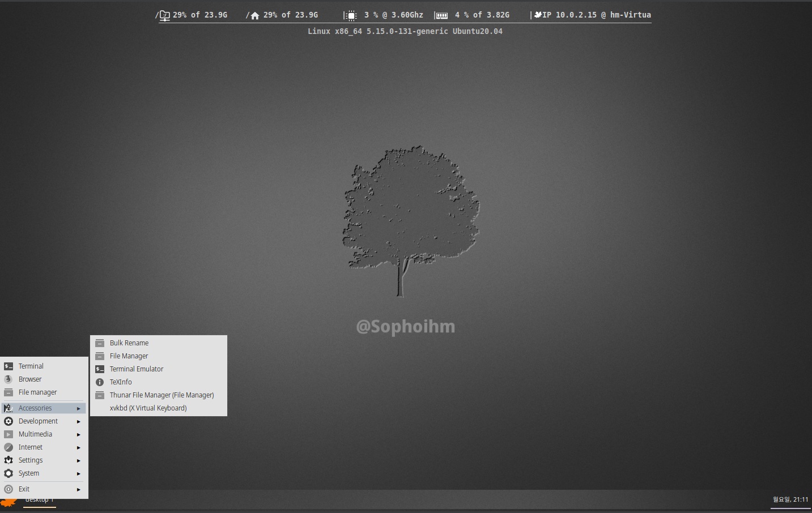Open the TeXInfo info icon entry

click(x=100, y=382)
